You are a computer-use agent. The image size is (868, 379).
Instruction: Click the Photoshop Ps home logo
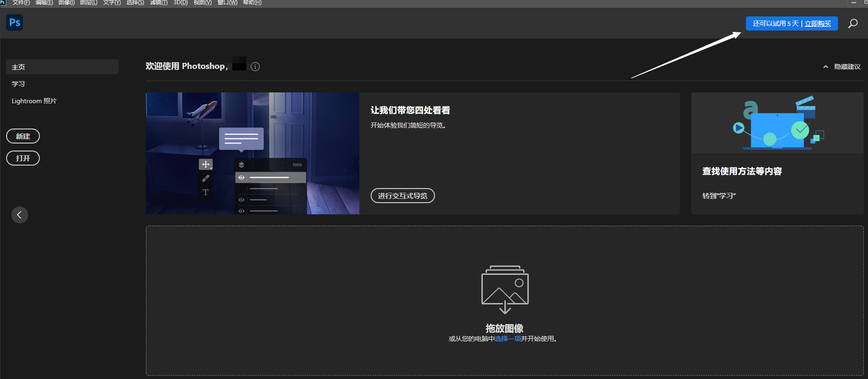(x=15, y=23)
